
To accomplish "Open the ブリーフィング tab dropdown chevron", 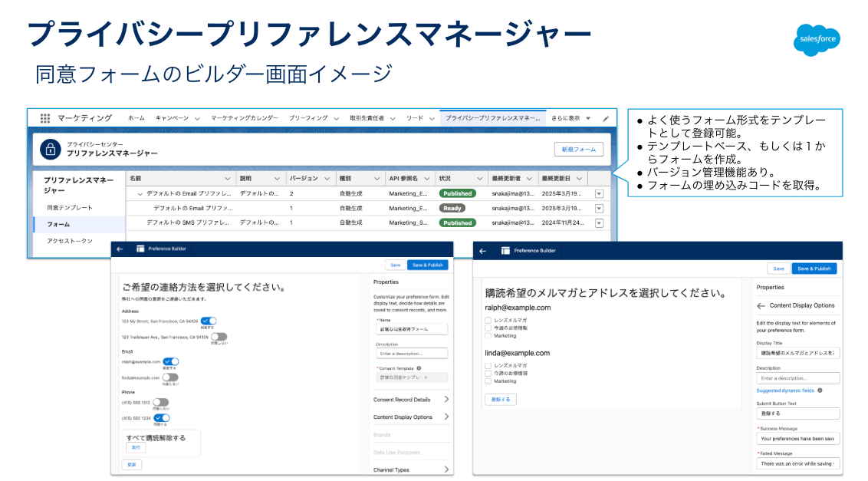I will [x=336, y=119].
